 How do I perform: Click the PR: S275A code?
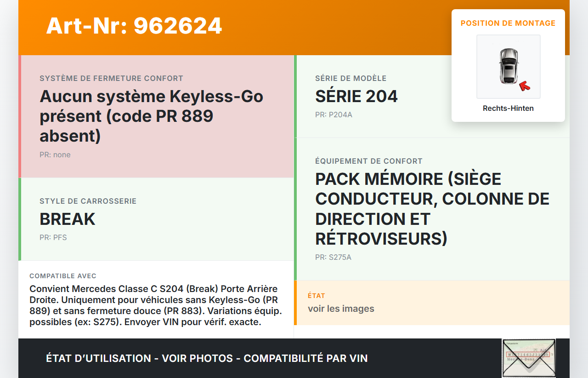pyautogui.click(x=333, y=257)
